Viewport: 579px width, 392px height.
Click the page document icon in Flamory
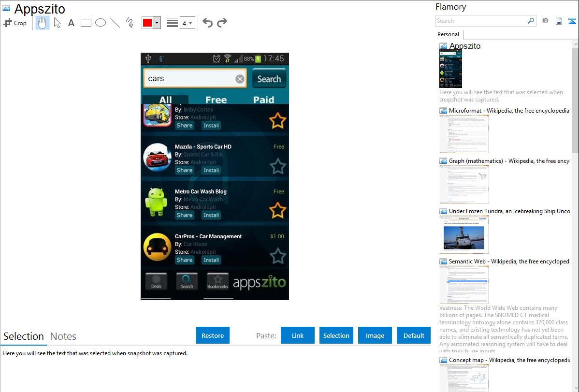pos(559,21)
